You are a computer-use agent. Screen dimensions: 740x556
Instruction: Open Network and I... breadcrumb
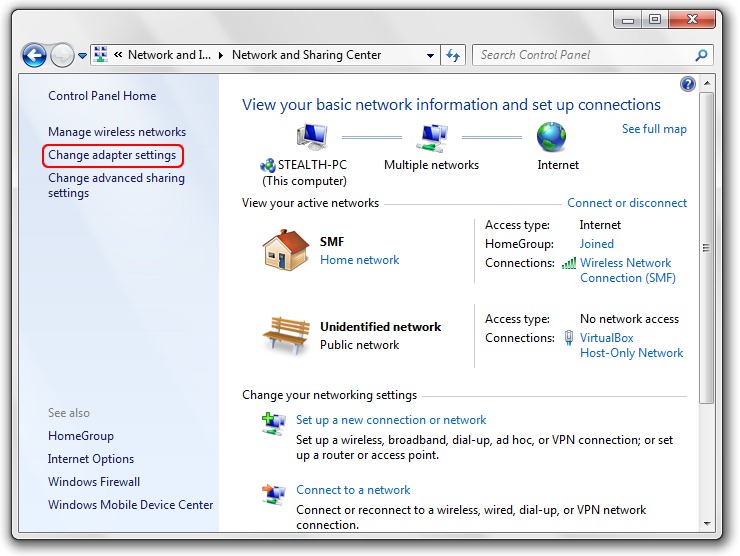point(169,55)
